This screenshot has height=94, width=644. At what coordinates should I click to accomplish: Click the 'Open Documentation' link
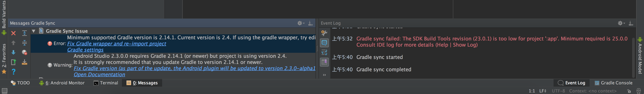tap(99, 75)
